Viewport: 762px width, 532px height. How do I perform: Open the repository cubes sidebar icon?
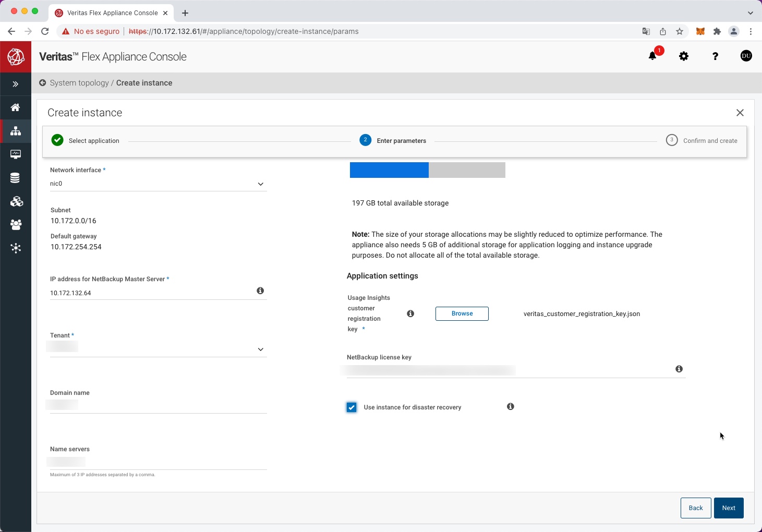[16, 201]
